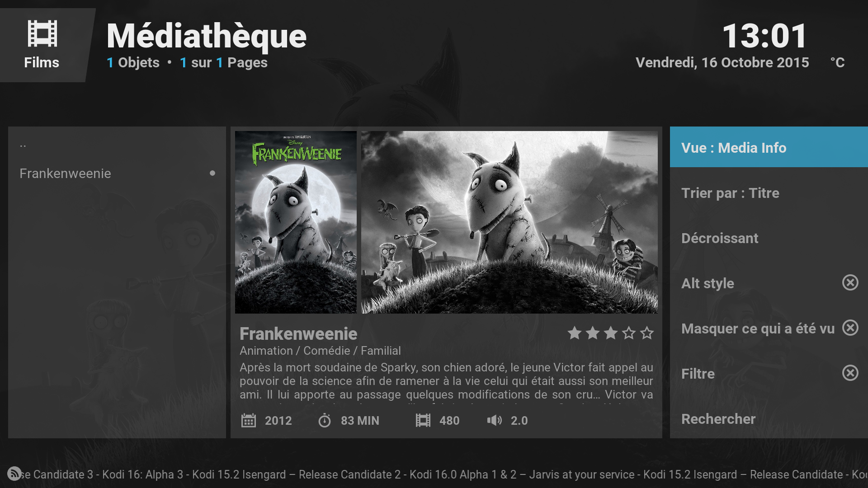
Task: Click the Frankenweenie fanart image
Action: [x=509, y=222]
